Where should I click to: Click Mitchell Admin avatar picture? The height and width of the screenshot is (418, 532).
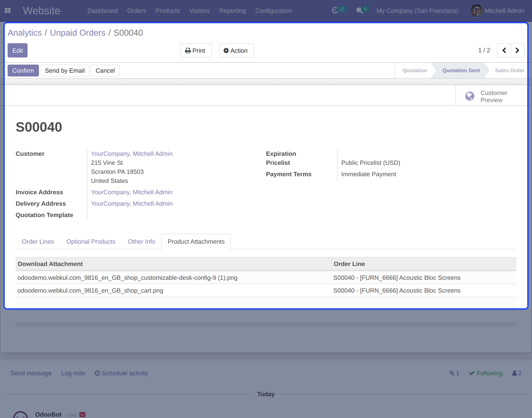click(x=476, y=10)
